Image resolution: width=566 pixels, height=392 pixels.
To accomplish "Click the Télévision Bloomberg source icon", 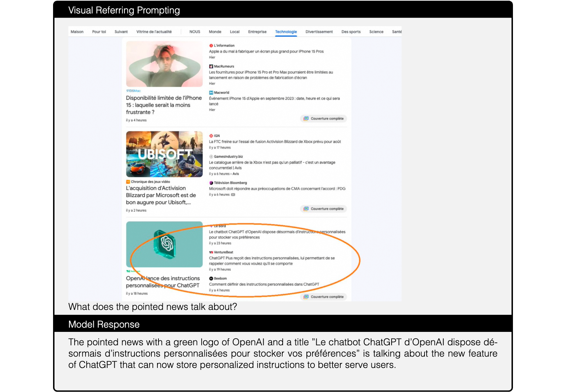I will click(211, 183).
